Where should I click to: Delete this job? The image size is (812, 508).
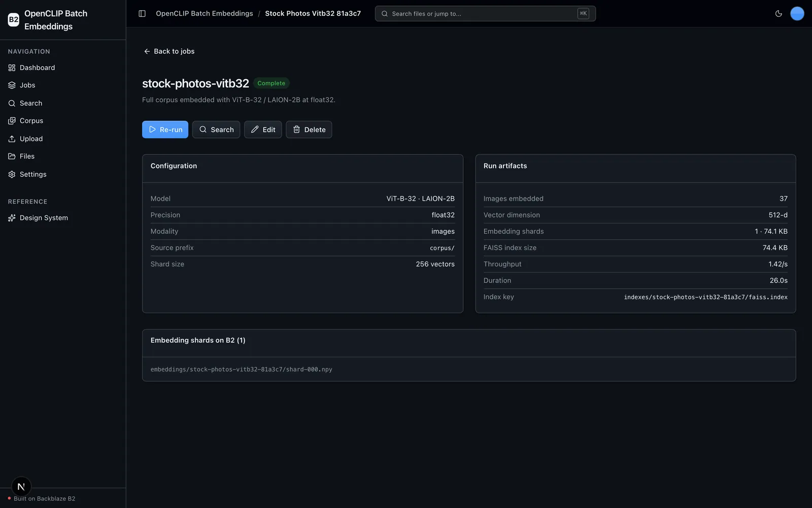point(309,130)
